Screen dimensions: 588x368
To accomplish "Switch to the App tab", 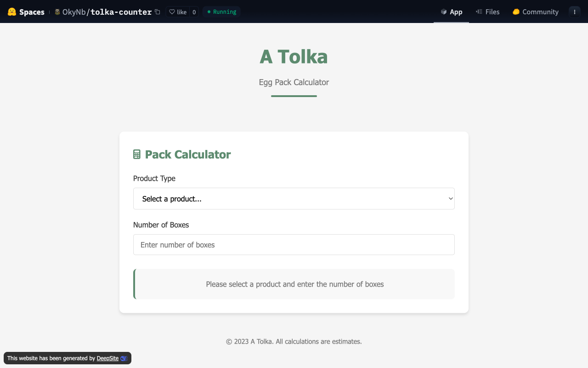I will [x=451, y=12].
